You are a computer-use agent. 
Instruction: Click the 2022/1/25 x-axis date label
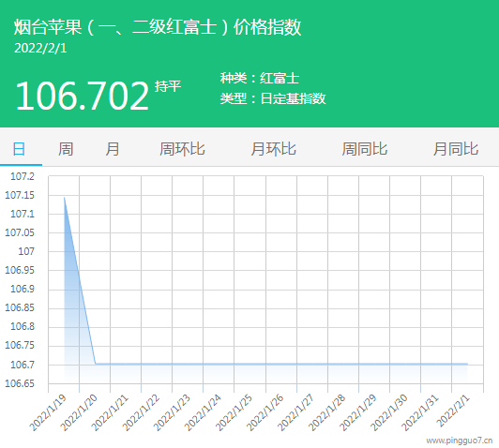234,412
